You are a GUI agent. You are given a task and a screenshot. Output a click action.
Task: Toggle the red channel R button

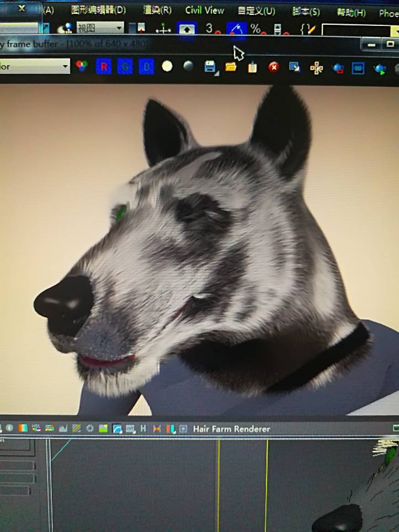104,66
